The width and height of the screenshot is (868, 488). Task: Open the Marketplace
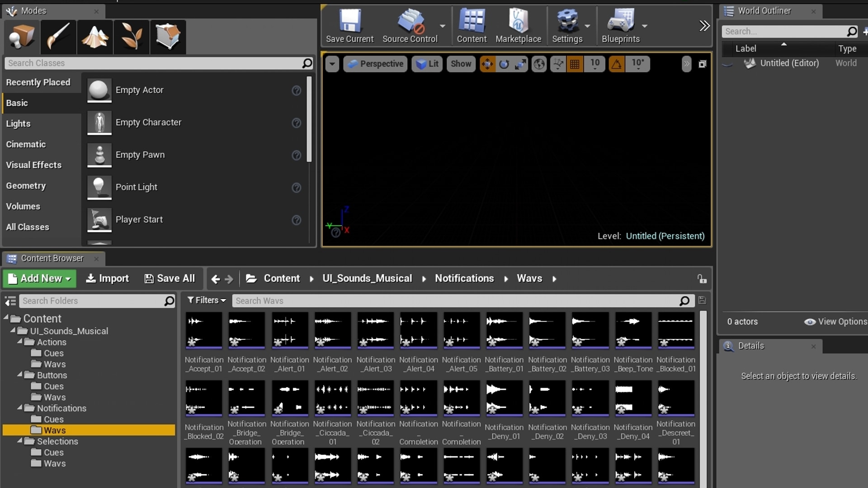pyautogui.click(x=518, y=26)
